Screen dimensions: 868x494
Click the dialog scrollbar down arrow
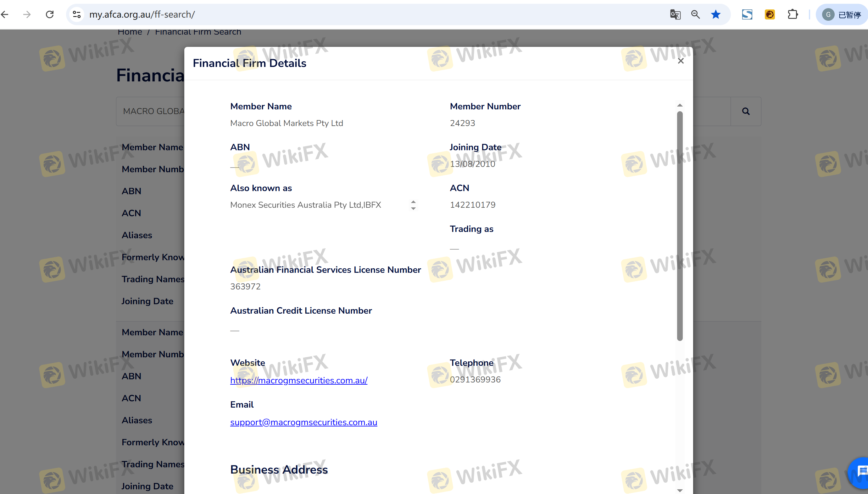[680, 490]
